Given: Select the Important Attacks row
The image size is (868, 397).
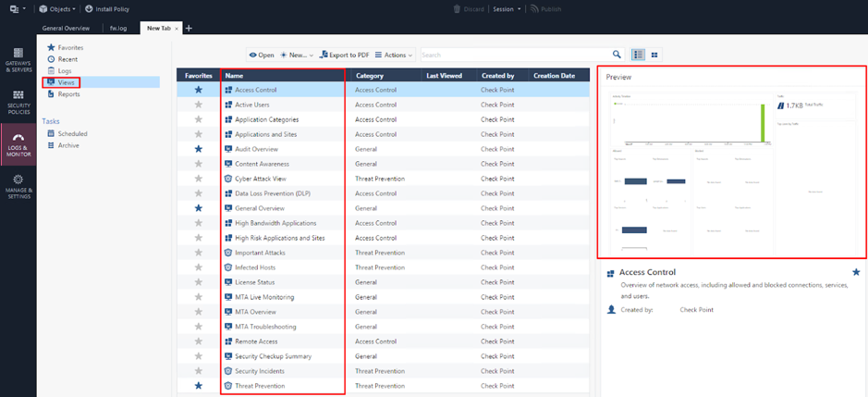Looking at the screenshot, I should tap(383, 253).
